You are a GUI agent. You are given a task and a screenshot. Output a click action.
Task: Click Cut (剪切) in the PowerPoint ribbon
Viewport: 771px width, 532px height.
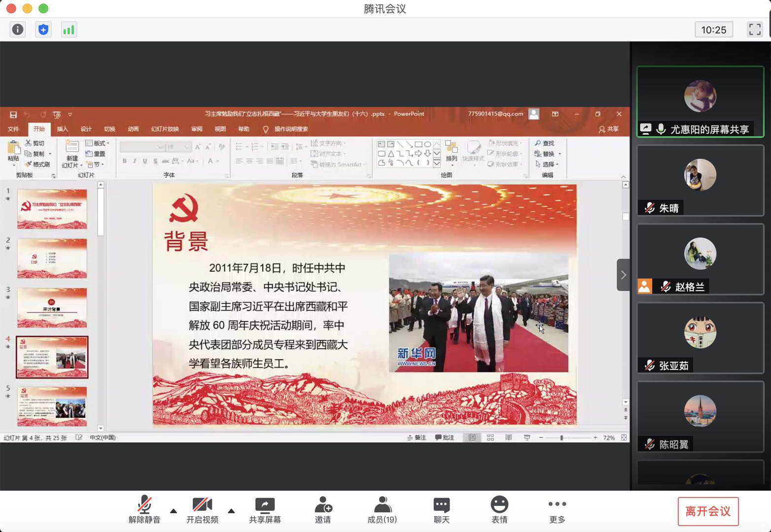[35, 143]
